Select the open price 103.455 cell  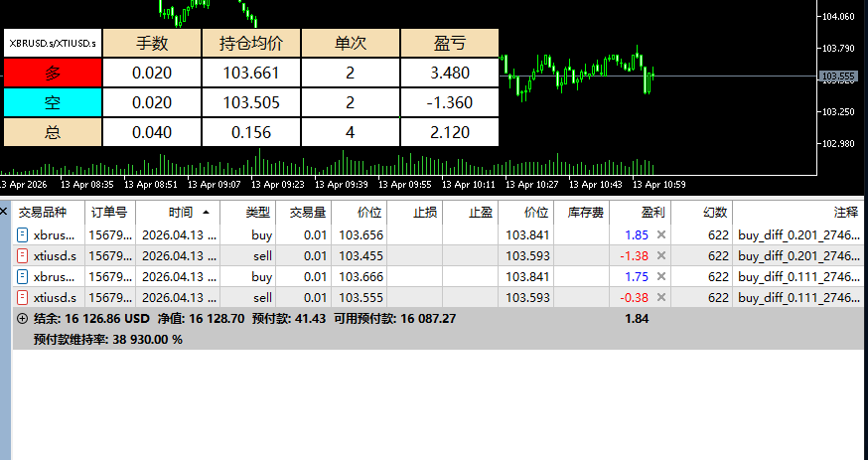[361, 255]
